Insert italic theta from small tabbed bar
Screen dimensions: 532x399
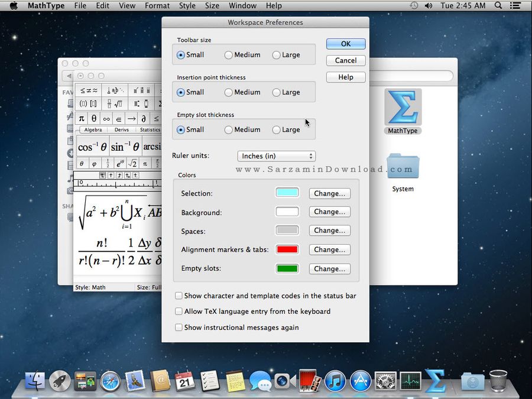(82, 164)
